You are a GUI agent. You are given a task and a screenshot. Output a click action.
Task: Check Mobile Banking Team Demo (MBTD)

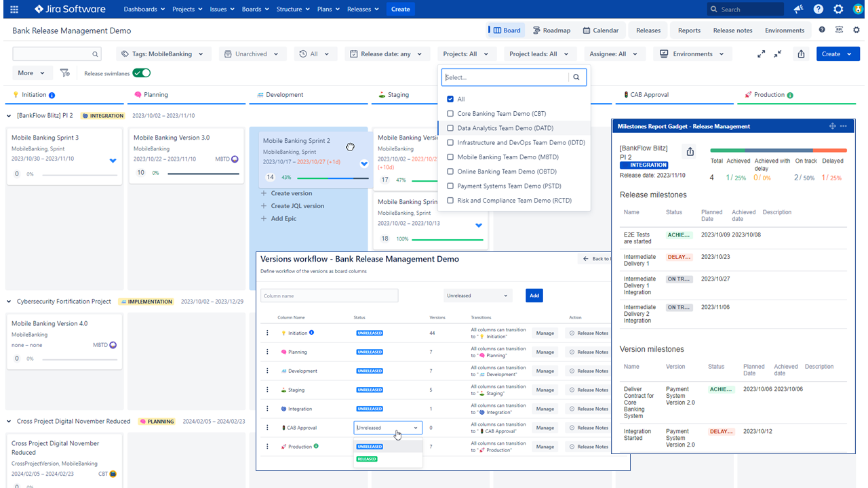[450, 157]
